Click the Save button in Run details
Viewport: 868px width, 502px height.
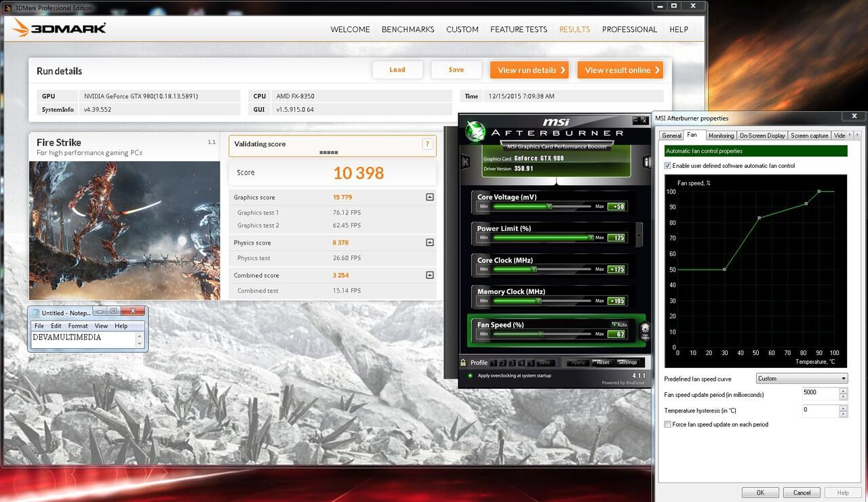point(456,70)
